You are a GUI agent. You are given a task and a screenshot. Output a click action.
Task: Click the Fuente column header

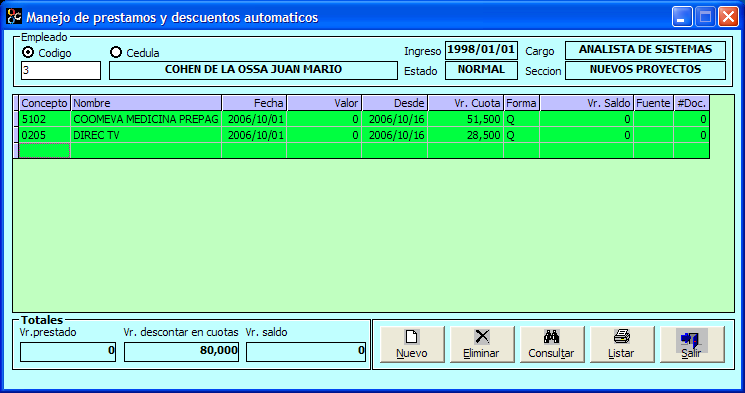654,103
